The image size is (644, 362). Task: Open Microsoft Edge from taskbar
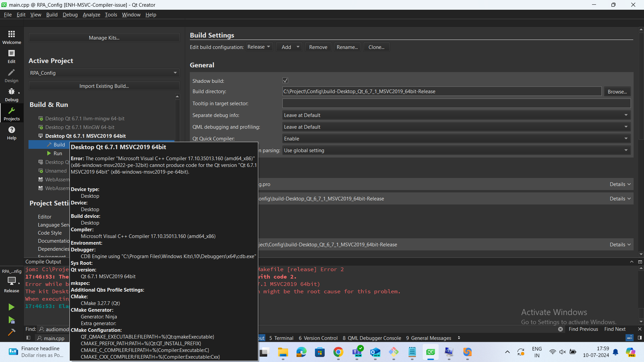[x=301, y=352]
